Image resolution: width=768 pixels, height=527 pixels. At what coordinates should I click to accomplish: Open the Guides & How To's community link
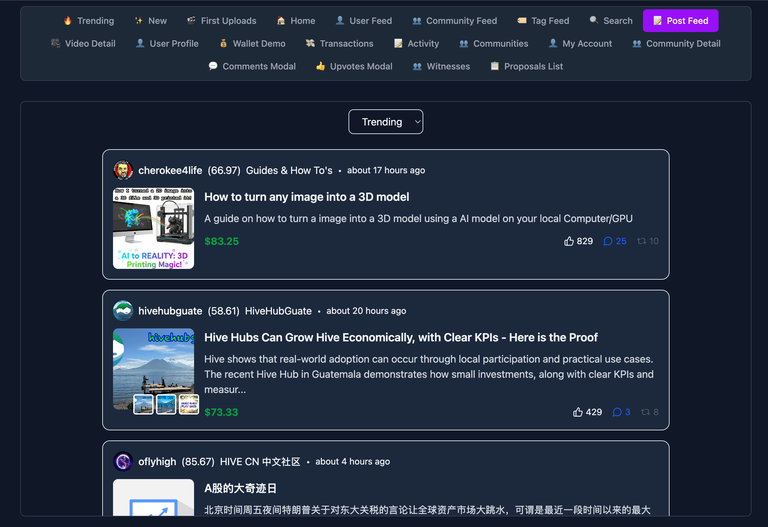289,170
